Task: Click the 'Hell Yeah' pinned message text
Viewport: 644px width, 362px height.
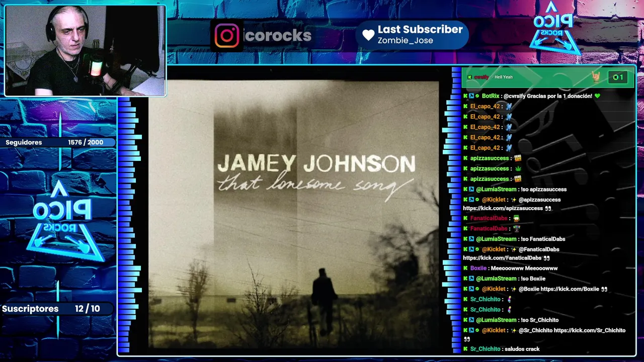Action: click(504, 77)
